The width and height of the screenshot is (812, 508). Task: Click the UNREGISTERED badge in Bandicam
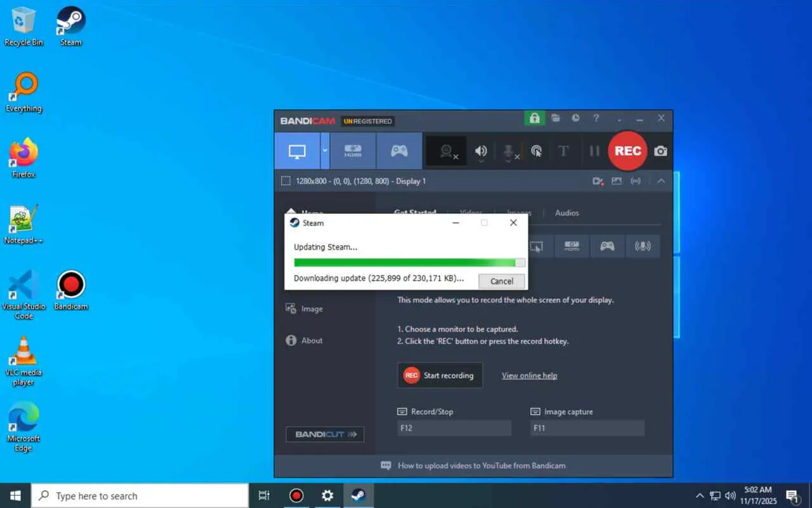pos(368,121)
